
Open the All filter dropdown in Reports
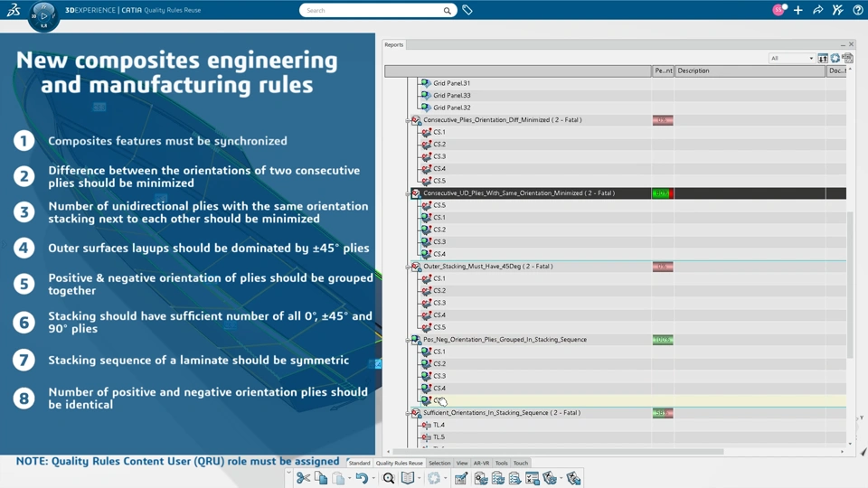point(792,58)
